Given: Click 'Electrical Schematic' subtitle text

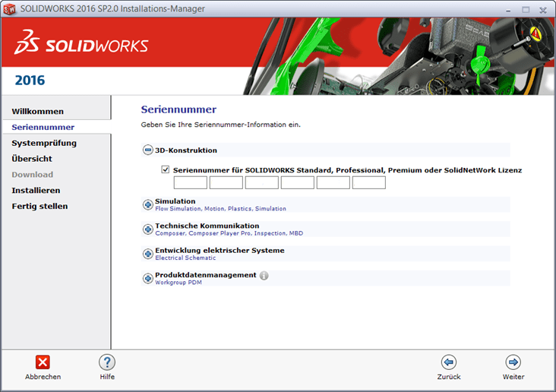Looking at the screenshot, I should [185, 258].
